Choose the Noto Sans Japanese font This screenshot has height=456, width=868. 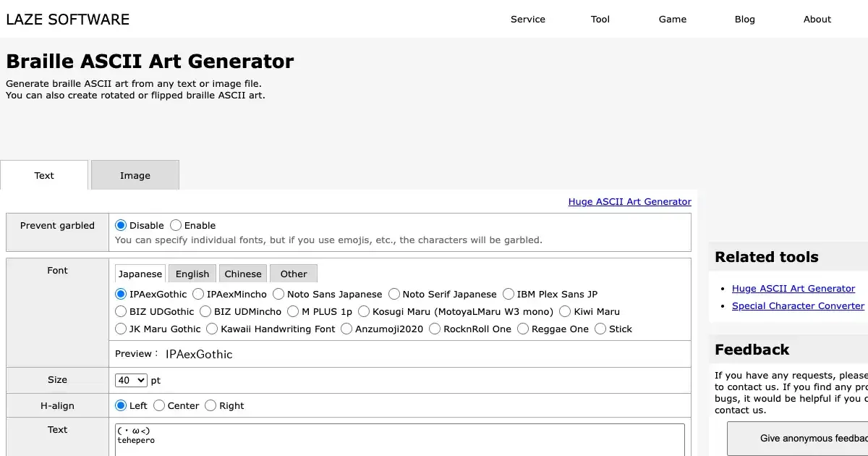click(278, 294)
